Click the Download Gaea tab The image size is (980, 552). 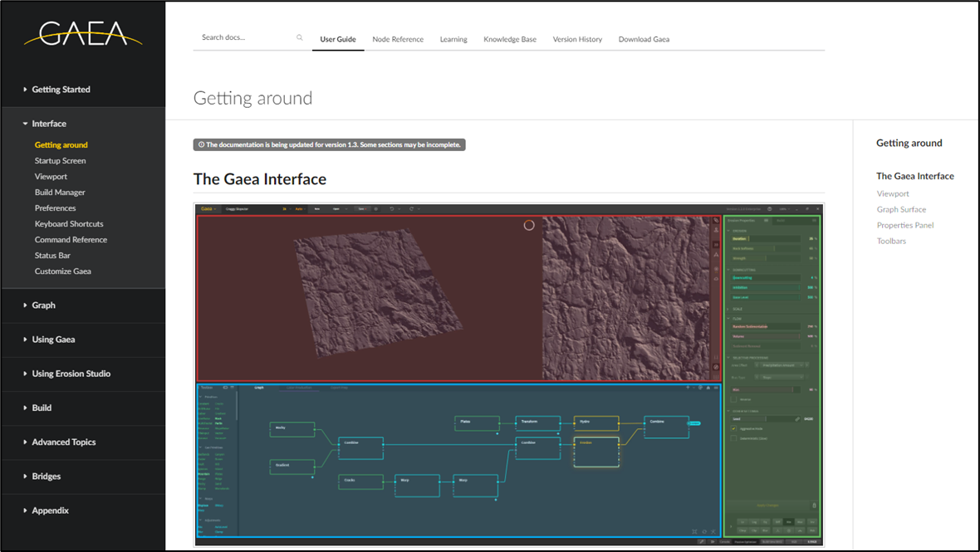(x=644, y=39)
